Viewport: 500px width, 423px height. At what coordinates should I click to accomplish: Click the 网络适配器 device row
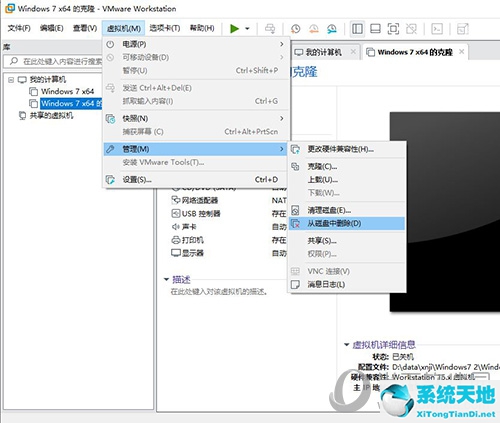[228, 200]
